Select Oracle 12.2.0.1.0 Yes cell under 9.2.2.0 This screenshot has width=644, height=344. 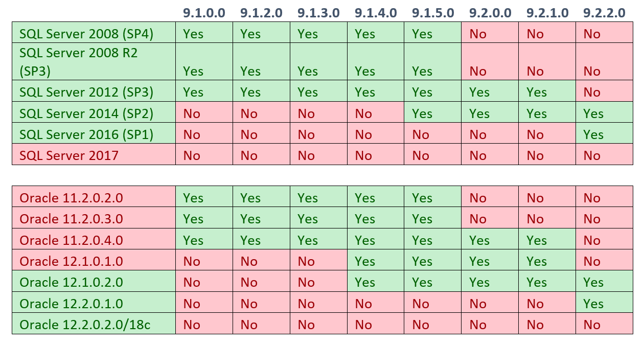(x=593, y=304)
